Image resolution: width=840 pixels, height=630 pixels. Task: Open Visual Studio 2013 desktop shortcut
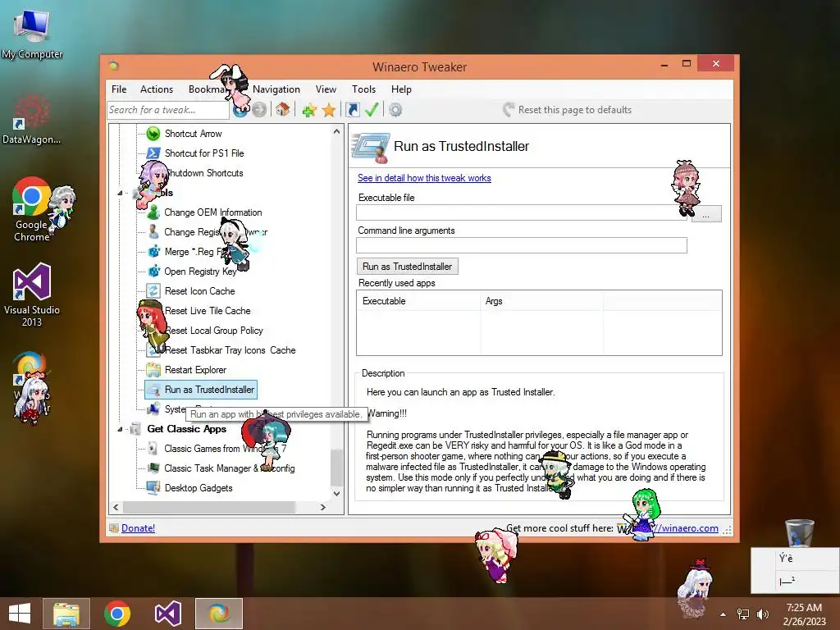32,294
